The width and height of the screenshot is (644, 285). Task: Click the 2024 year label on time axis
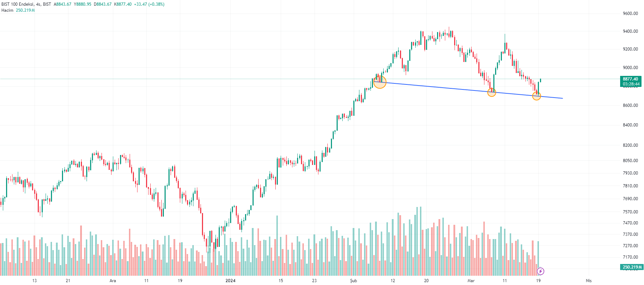[x=230, y=281]
